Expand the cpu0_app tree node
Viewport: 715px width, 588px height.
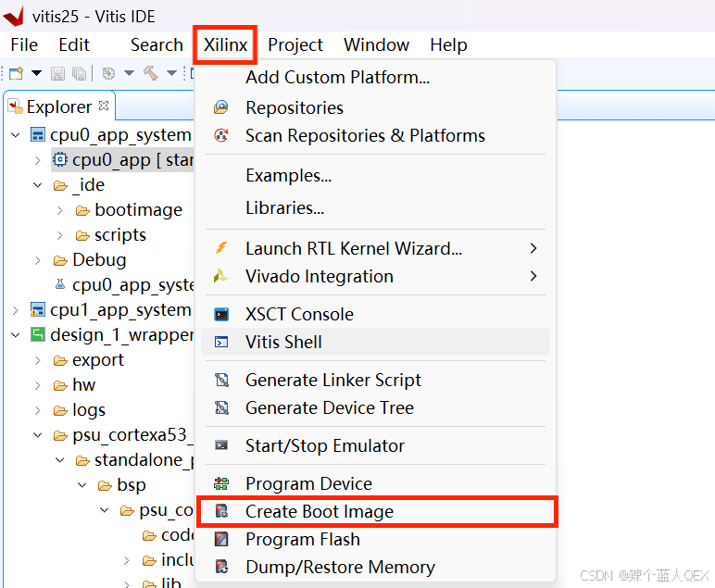(38, 160)
